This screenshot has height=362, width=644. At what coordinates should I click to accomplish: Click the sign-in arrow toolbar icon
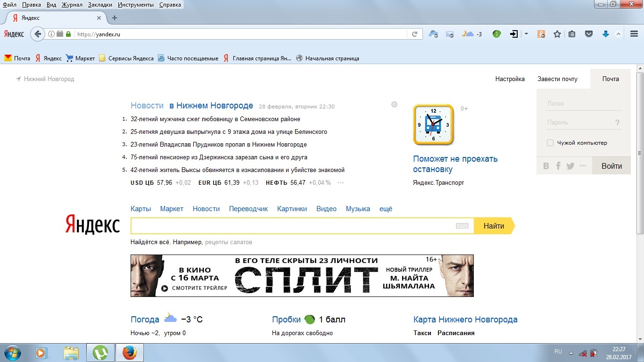(x=514, y=34)
